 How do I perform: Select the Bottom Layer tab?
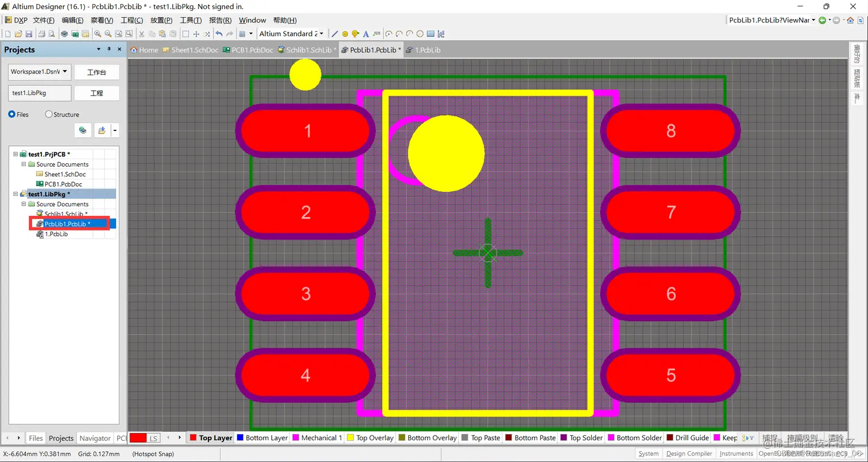point(262,438)
